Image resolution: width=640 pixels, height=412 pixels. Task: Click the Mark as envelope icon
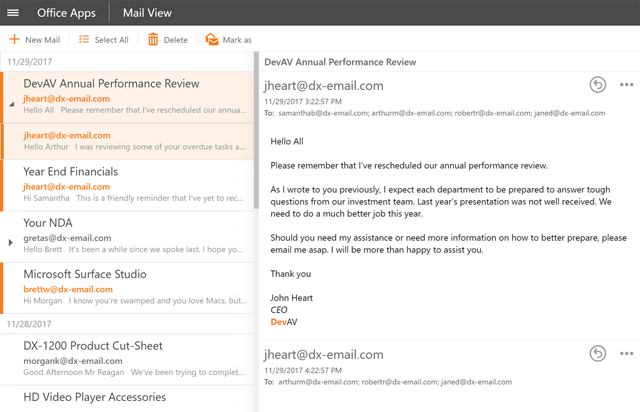click(x=212, y=40)
